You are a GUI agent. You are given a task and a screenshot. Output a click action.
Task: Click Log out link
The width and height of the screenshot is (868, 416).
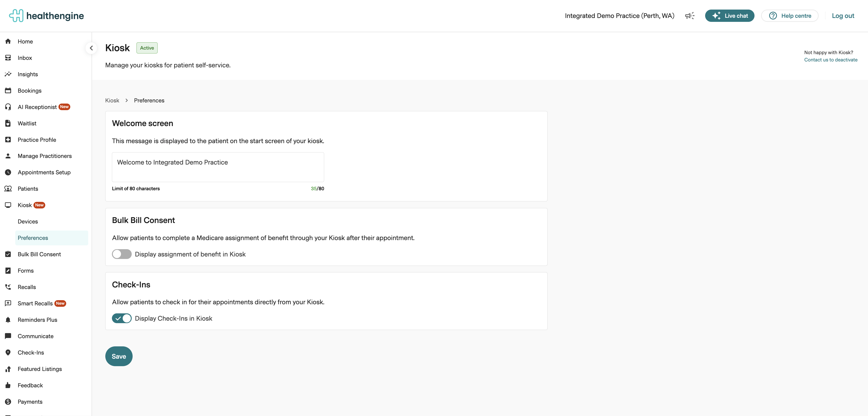(843, 16)
